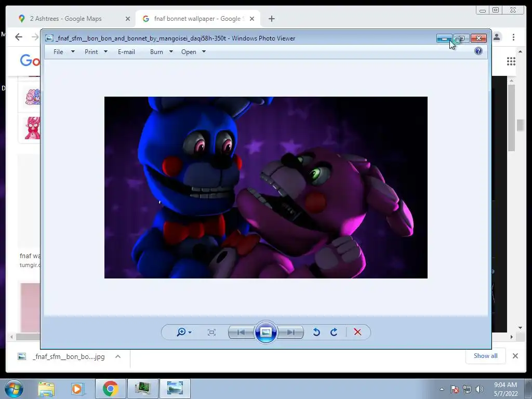
Task: Expand the Open dropdown arrow
Action: point(204,51)
